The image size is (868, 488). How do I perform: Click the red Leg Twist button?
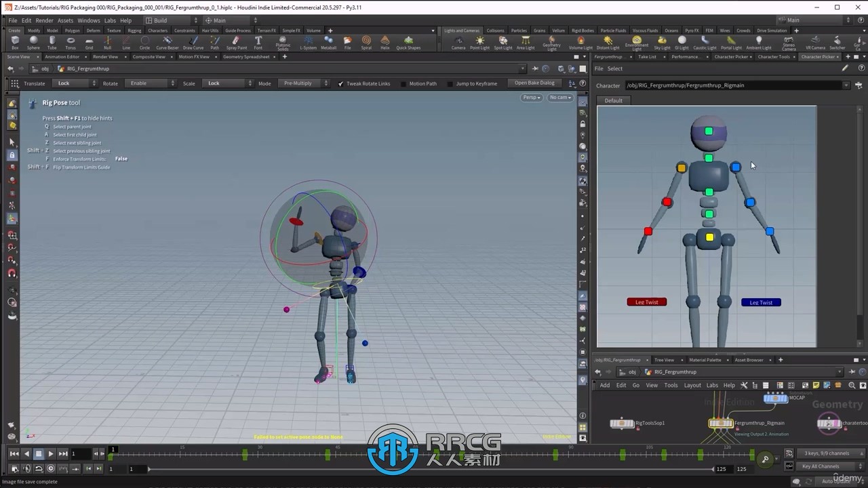[x=647, y=302]
